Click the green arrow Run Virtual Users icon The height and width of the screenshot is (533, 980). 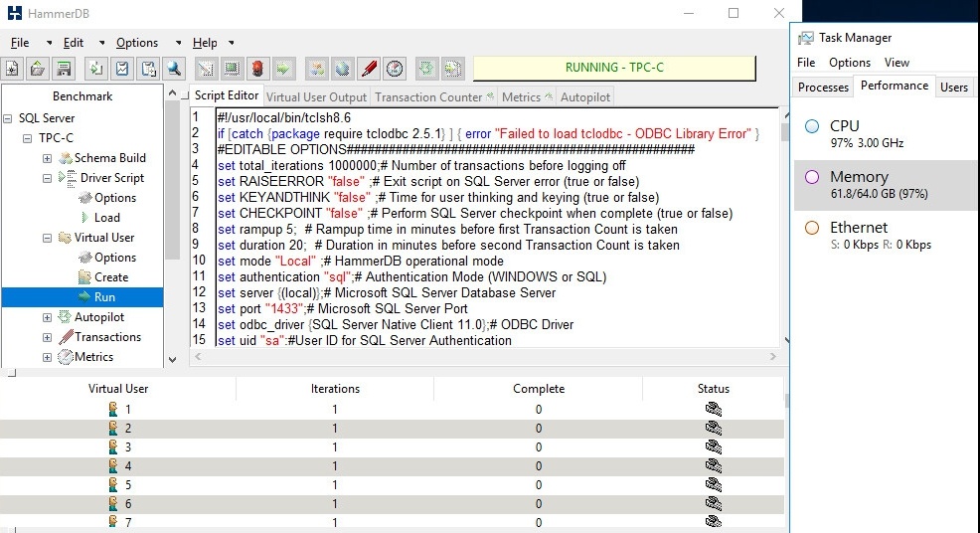pyautogui.click(x=283, y=69)
